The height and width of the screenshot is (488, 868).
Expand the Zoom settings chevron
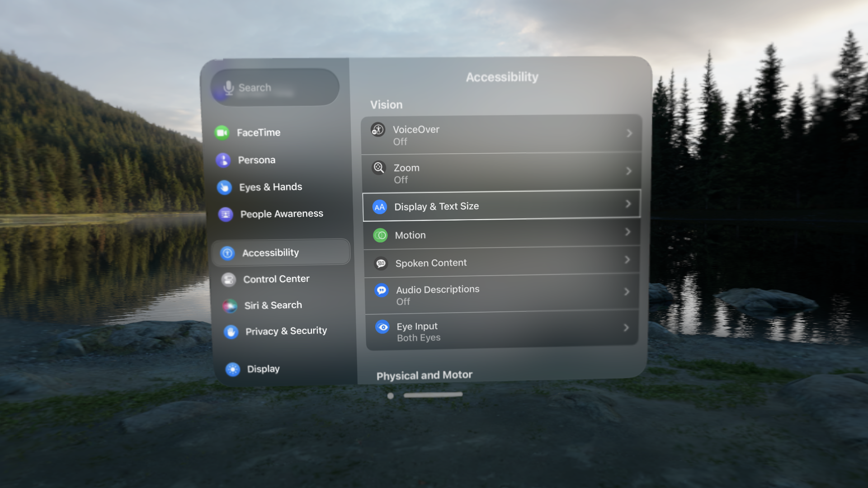point(629,171)
